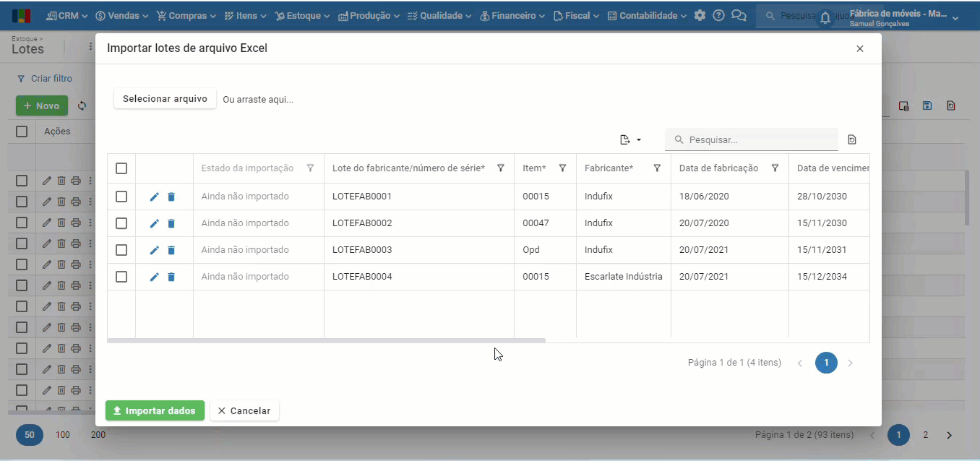Open the settings gear in top bar
The width and height of the screenshot is (980, 461).
(x=700, y=15)
